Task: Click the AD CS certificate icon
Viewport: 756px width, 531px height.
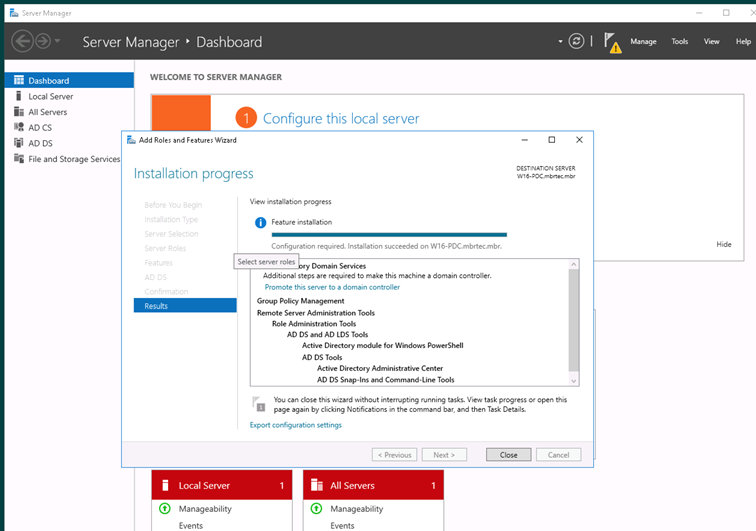Action: 19,127
